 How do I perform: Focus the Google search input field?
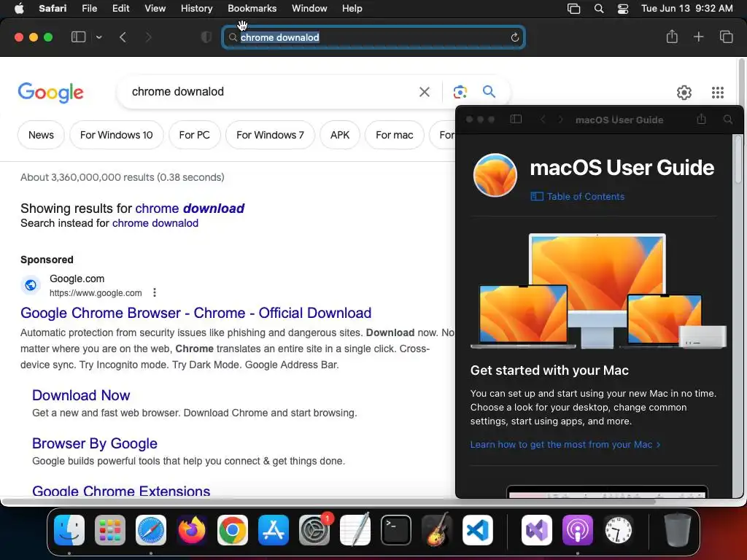pyautogui.click(x=271, y=91)
